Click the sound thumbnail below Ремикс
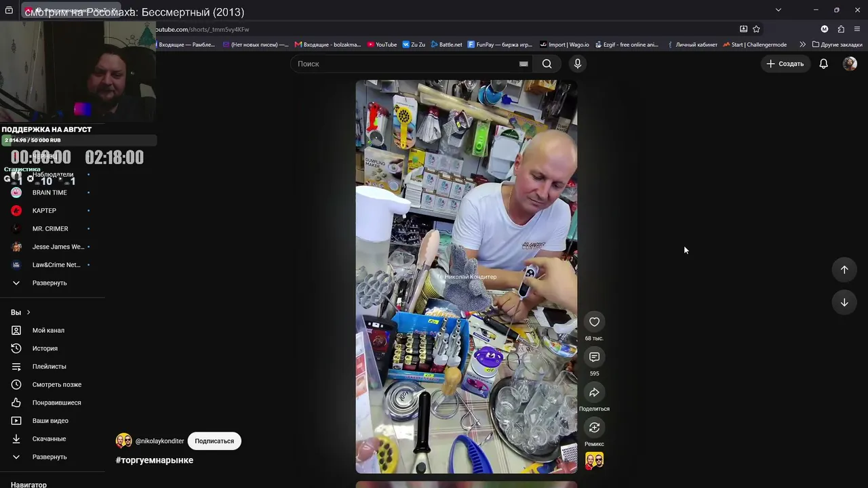 (x=594, y=461)
